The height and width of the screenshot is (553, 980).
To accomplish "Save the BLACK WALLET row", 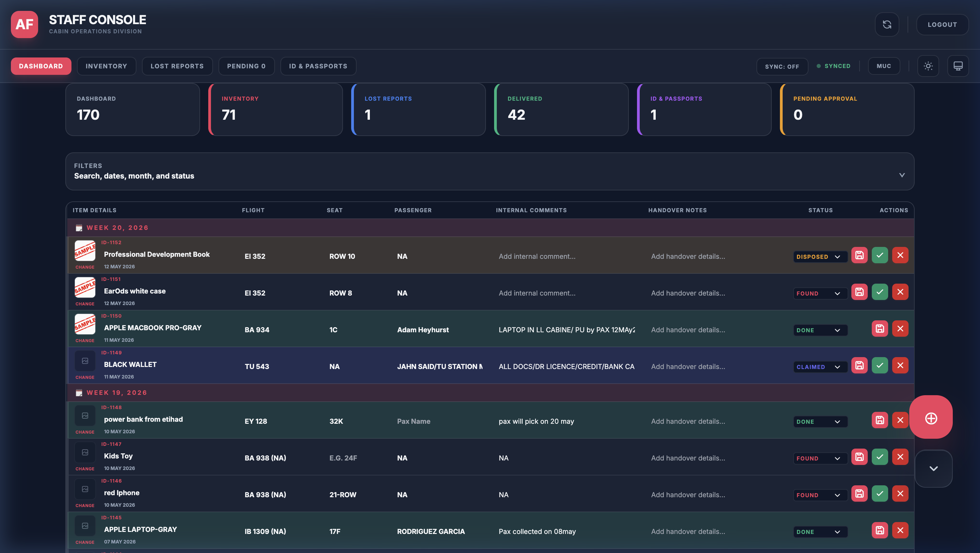I will coord(859,366).
